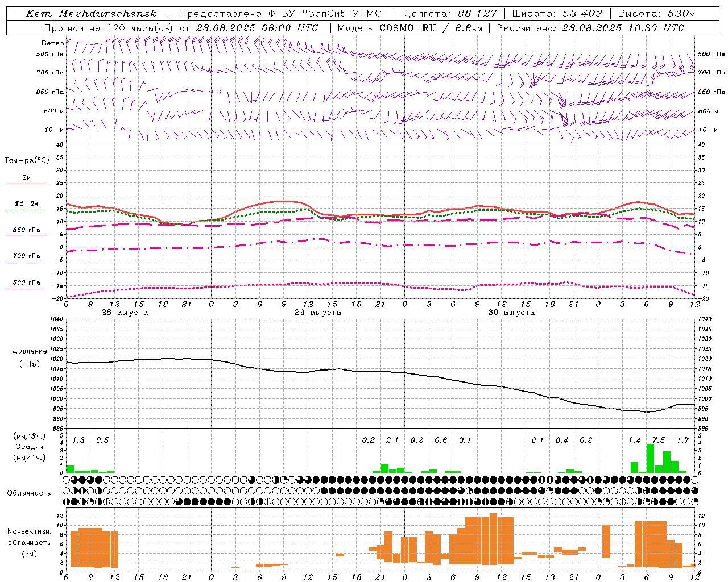728x582 pixels.
Task: Click the (гПа) unit under Давление
Action: [x=30, y=364]
